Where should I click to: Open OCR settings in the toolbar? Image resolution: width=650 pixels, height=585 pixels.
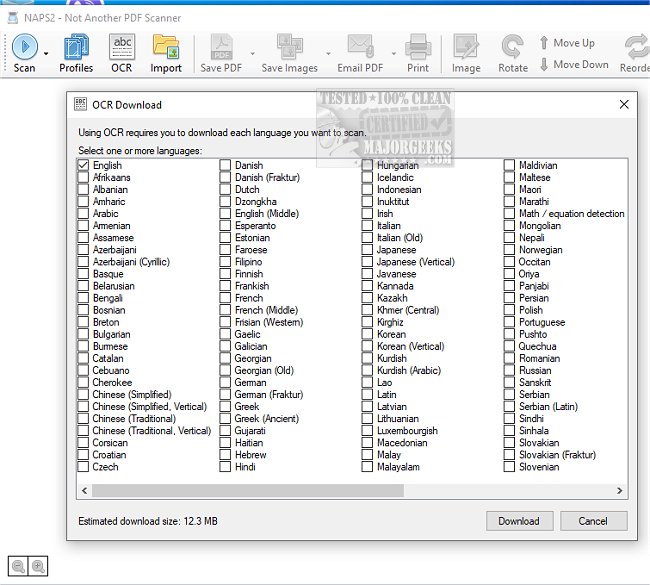(x=122, y=53)
